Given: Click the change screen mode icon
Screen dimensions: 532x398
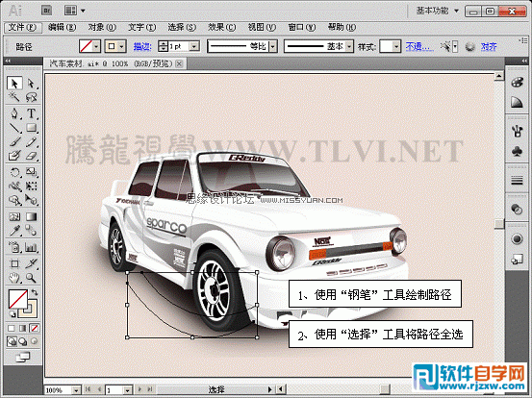Looking at the screenshot, I should (22, 357).
